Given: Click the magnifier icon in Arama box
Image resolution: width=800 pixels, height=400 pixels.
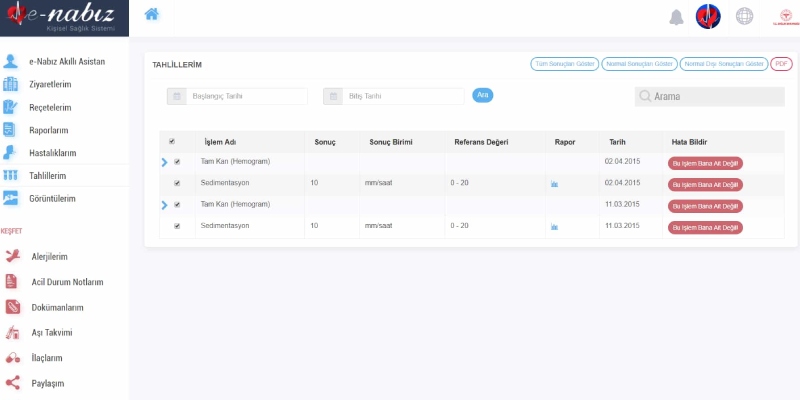Looking at the screenshot, I should click(x=645, y=96).
